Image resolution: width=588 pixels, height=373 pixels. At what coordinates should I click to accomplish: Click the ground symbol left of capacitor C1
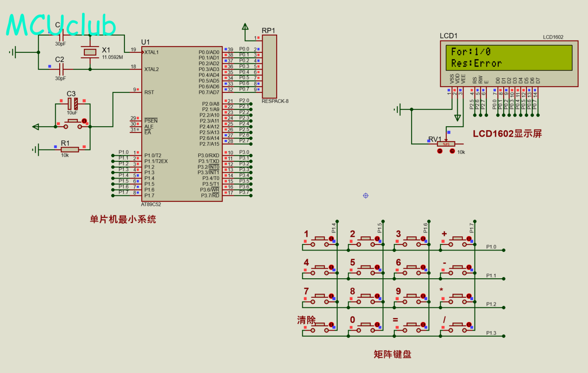coord(13,52)
